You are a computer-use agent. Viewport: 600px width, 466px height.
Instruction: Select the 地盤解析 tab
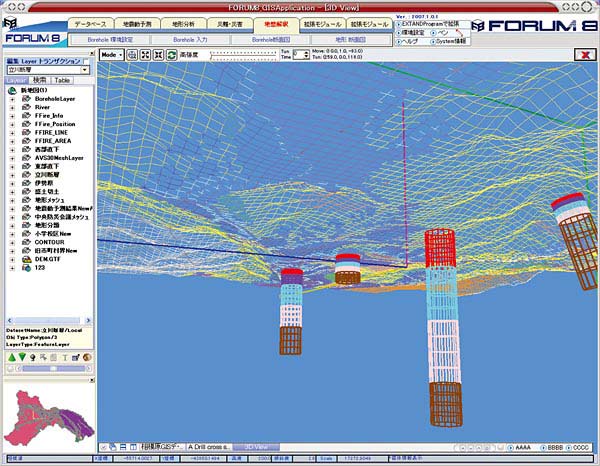click(x=276, y=24)
